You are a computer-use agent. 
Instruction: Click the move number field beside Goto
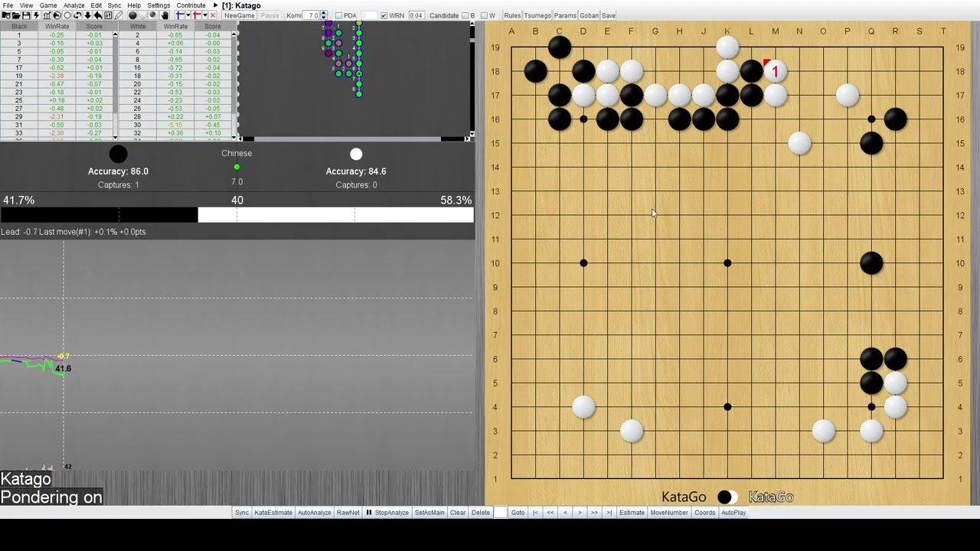click(500, 513)
